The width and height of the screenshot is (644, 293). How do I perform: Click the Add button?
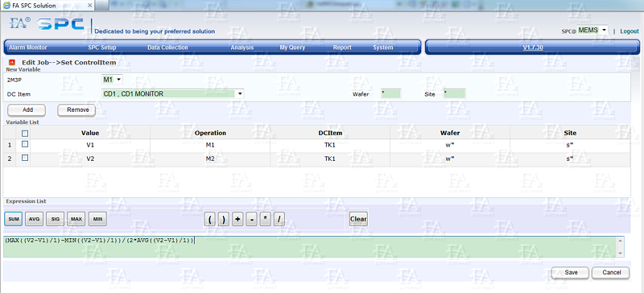click(x=27, y=109)
